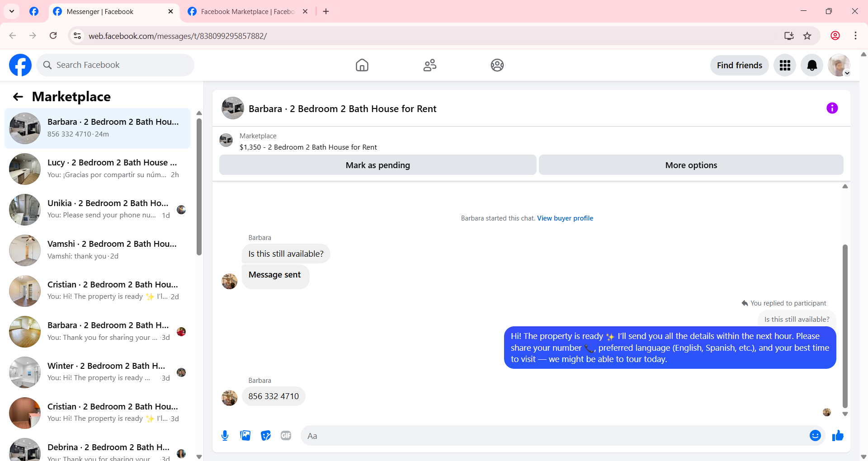Click the conversation list scrollbar thumb
Viewport: 868px width, 461px height.
(x=199, y=187)
